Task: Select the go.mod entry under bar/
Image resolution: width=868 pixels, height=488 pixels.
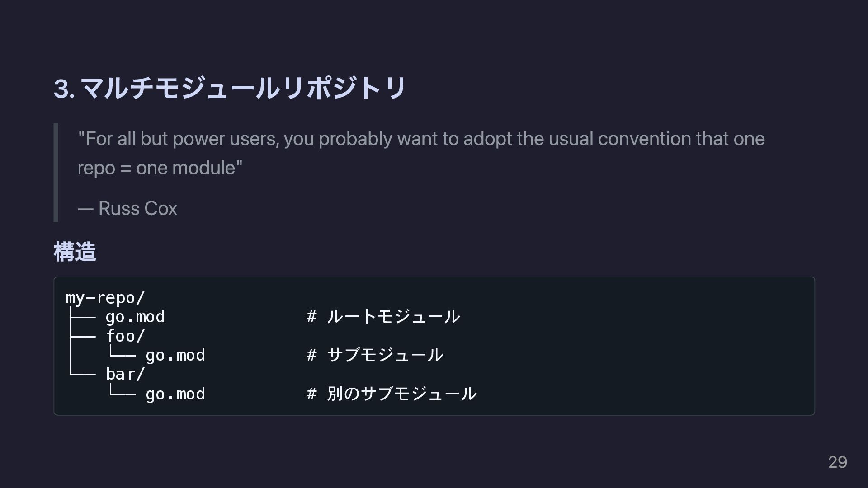Action: (175, 394)
